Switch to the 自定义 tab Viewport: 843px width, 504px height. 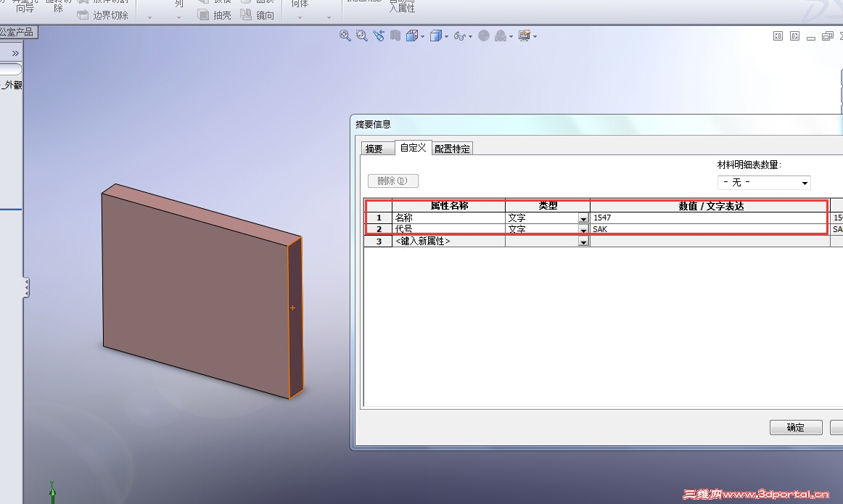413,147
